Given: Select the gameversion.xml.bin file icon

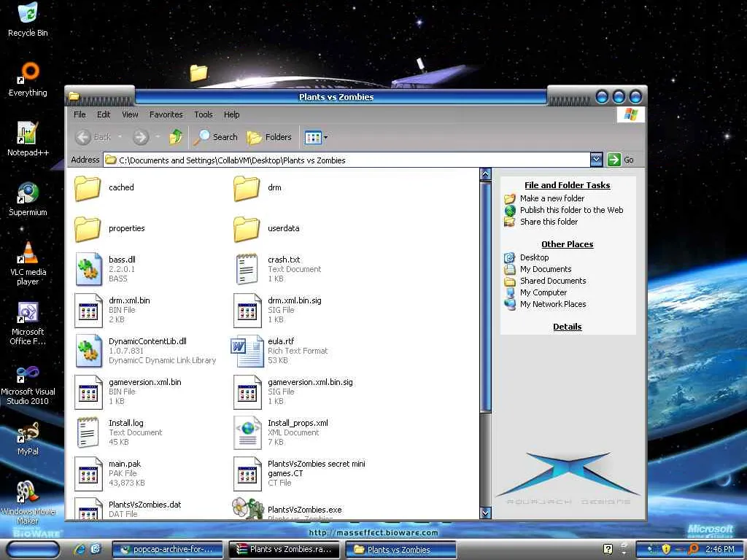Looking at the screenshot, I should [88, 392].
